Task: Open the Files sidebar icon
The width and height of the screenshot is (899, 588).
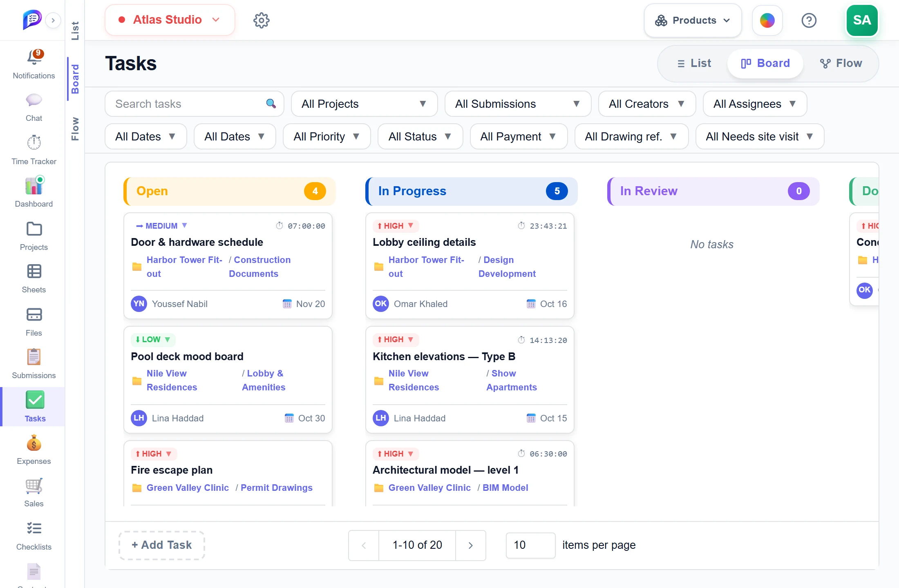Action: pyautogui.click(x=34, y=314)
